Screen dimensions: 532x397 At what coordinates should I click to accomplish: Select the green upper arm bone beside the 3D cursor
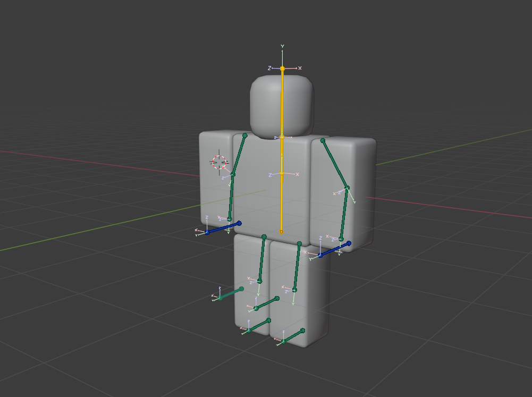pos(239,155)
